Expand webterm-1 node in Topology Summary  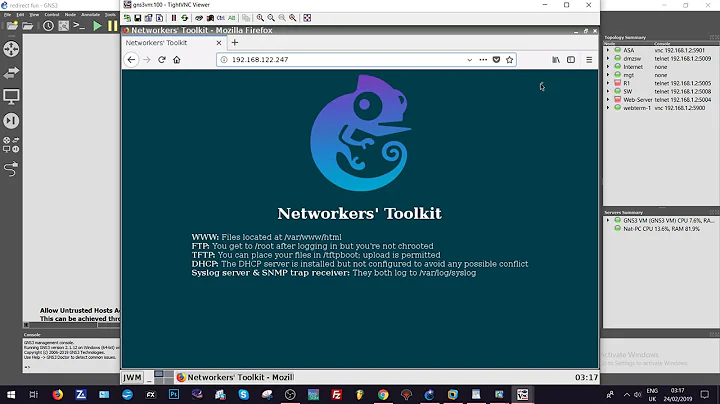[608, 108]
